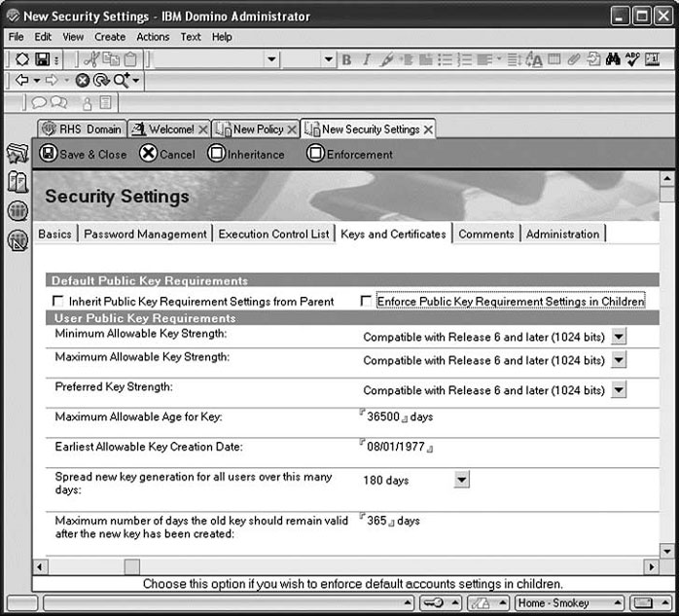Click the Copy icon in toolbar

click(111, 59)
